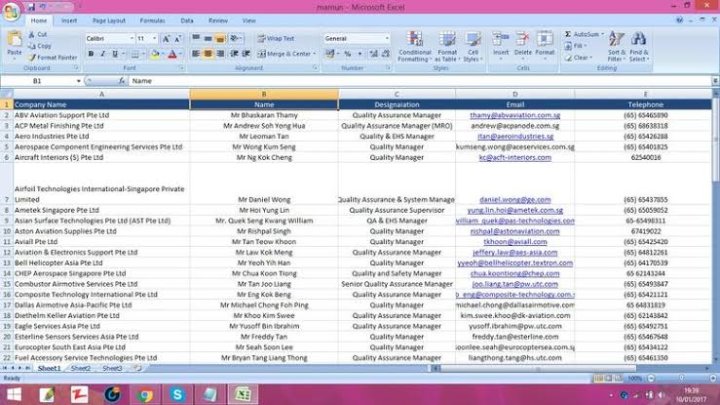Select the Format Painter tool
Screen dimensions: 720x405
pyautogui.click(x=57, y=57)
